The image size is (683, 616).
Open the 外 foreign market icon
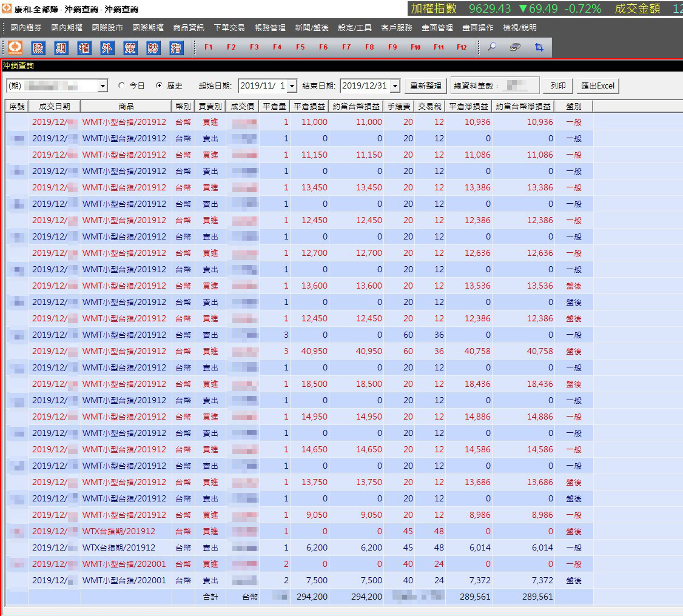coord(107,47)
